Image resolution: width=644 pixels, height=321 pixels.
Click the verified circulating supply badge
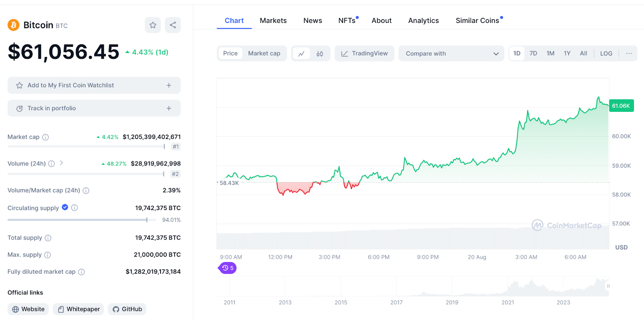(x=65, y=207)
